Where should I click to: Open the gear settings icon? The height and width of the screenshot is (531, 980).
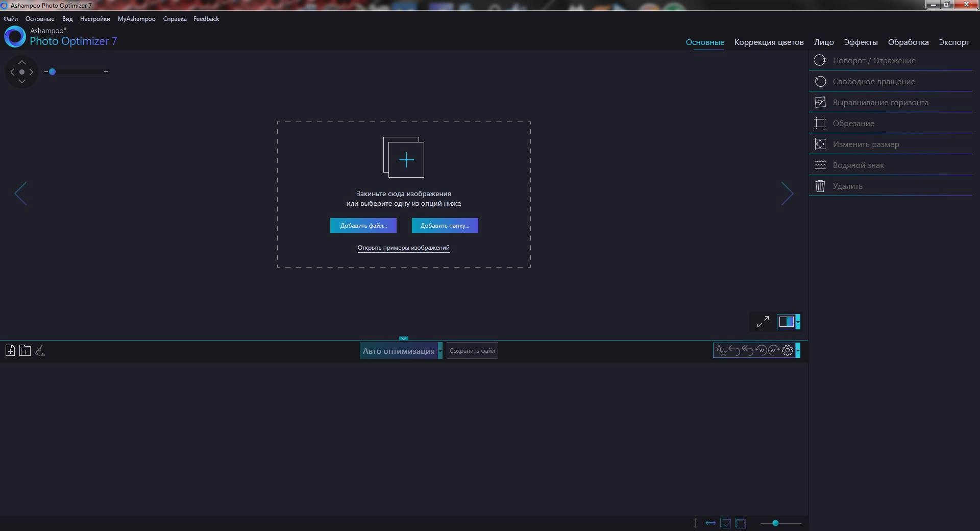click(788, 350)
